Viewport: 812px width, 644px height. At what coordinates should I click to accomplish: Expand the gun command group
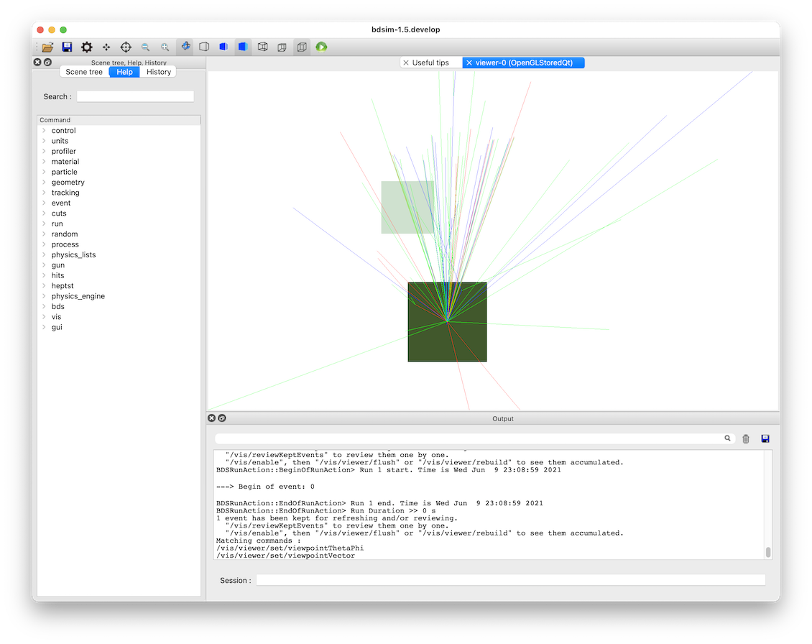pyautogui.click(x=44, y=265)
